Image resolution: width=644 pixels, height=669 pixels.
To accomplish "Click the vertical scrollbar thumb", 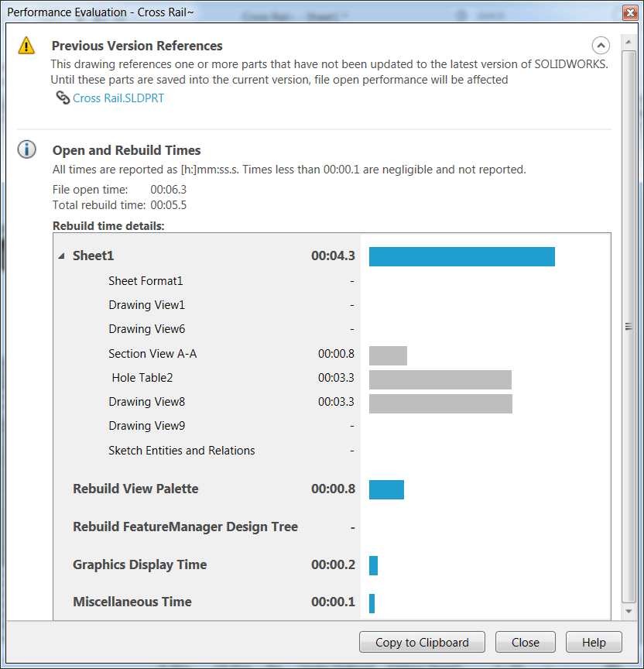I will pos(629,327).
